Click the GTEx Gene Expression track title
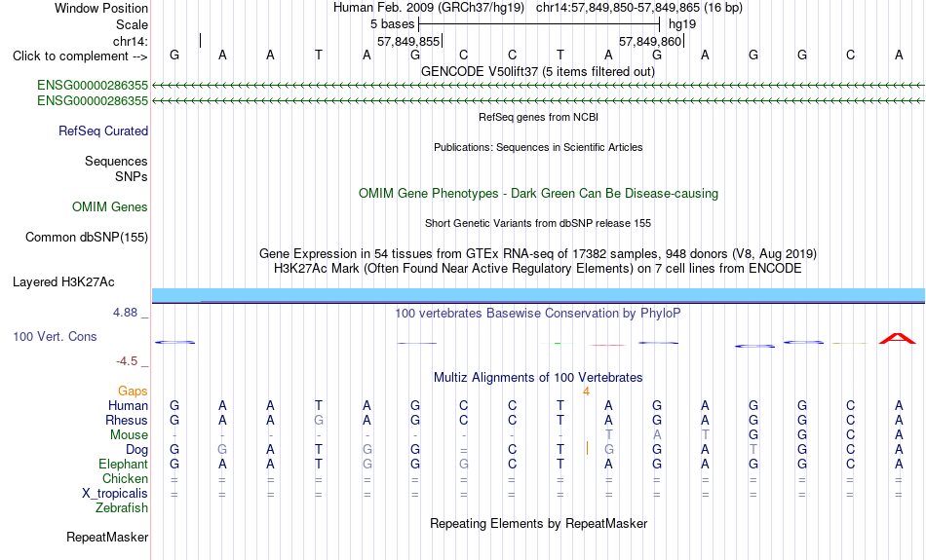 click(x=538, y=254)
